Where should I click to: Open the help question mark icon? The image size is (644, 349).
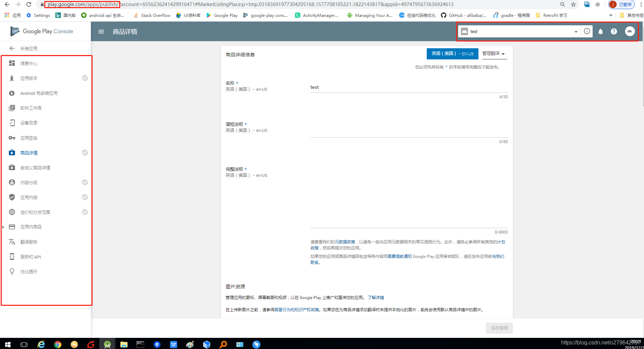(x=614, y=31)
